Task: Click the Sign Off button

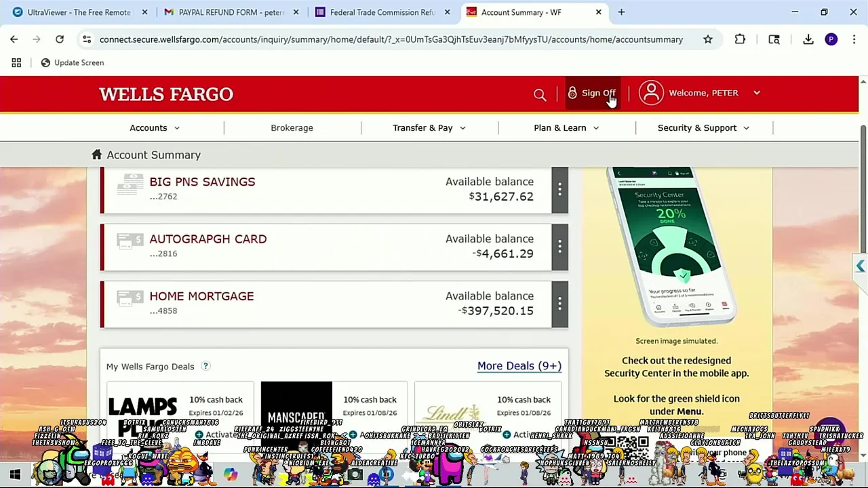Action: click(x=591, y=93)
